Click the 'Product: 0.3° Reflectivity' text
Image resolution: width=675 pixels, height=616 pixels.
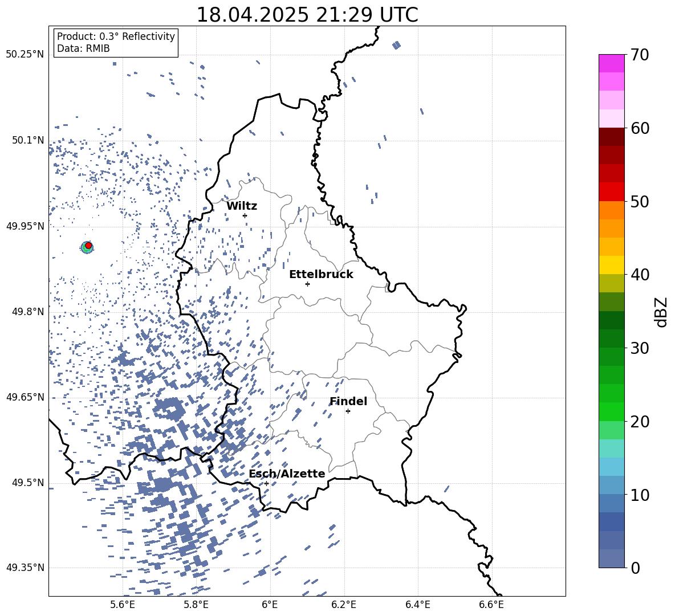point(116,36)
